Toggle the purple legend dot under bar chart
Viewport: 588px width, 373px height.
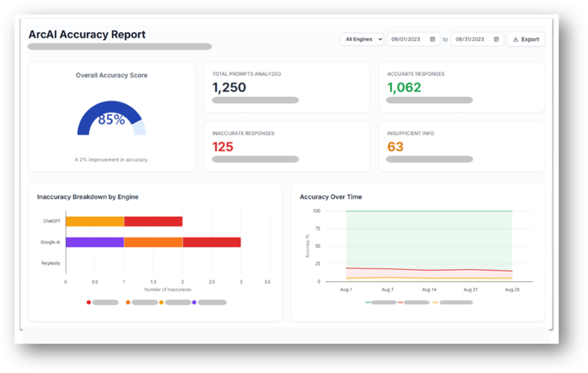194,302
